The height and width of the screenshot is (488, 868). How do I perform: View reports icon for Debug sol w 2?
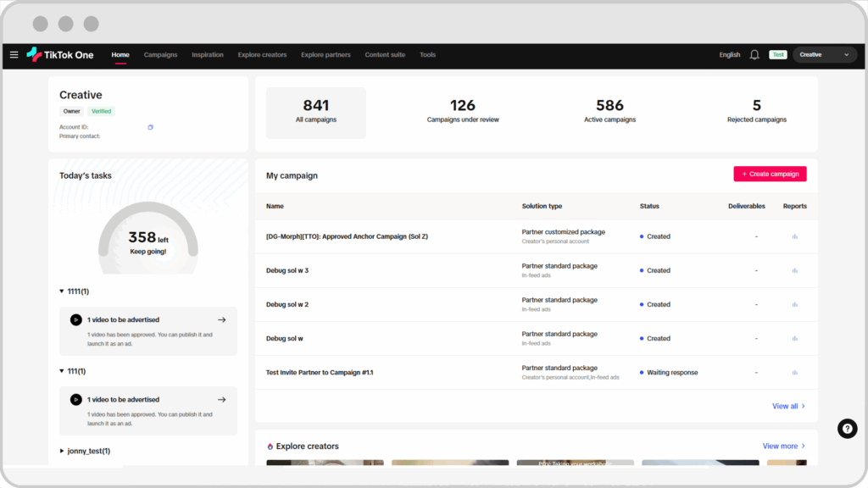point(794,305)
